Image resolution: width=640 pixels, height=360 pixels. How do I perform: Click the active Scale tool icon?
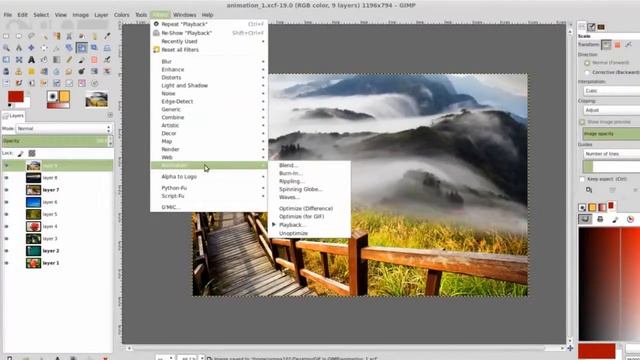(x=82, y=48)
